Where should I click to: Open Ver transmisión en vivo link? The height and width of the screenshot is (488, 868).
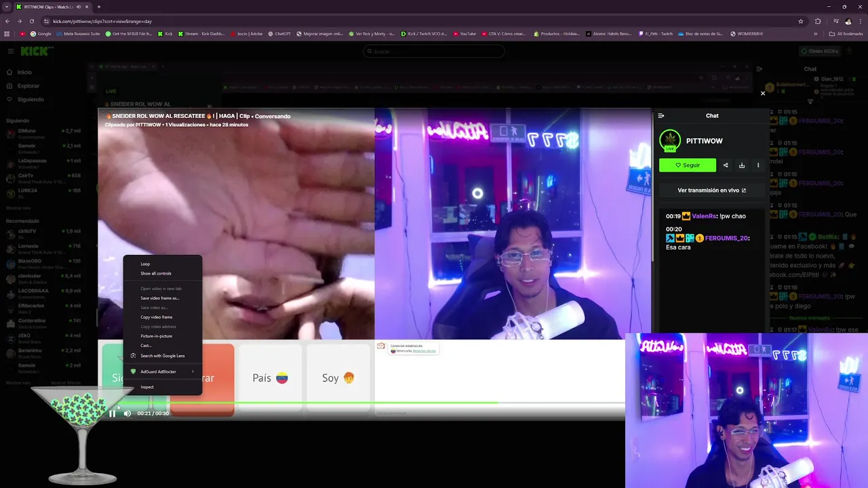712,190
